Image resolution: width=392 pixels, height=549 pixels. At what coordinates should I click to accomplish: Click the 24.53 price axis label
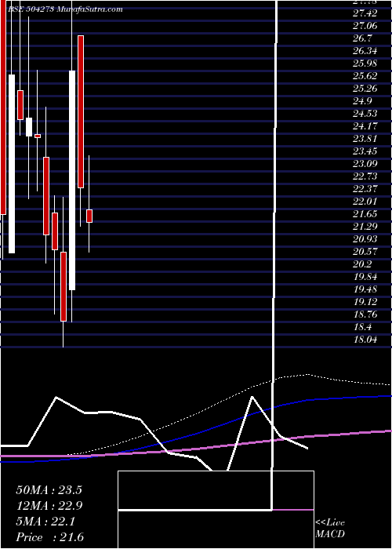[x=365, y=114]
